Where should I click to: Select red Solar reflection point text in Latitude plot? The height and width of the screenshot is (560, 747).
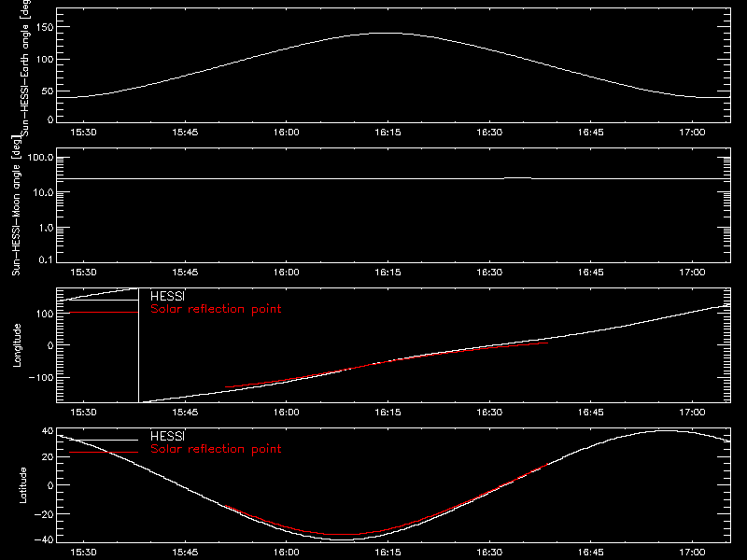click(216, 449)
